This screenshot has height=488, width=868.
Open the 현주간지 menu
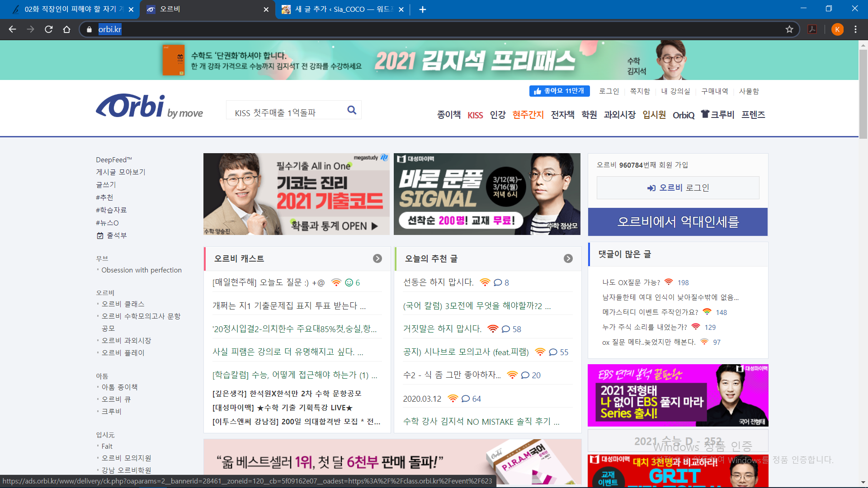pos(528,115)
